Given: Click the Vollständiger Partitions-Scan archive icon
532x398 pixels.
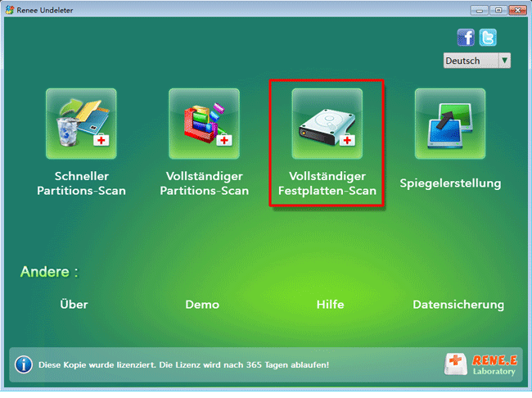Looking at the screenshot, I should [204, 124].
